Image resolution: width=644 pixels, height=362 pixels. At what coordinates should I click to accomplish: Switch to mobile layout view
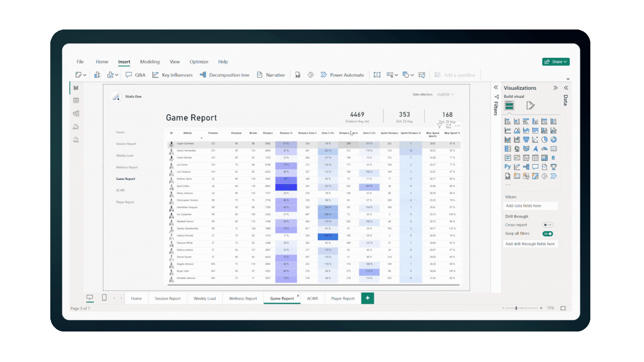point(104,298)
